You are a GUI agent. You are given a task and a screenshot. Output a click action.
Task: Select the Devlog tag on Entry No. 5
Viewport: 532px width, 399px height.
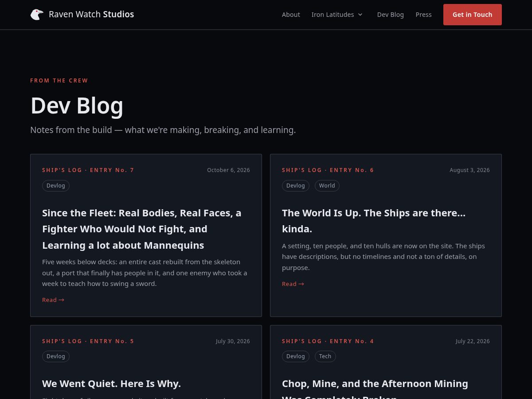click(x=56, y=356)
